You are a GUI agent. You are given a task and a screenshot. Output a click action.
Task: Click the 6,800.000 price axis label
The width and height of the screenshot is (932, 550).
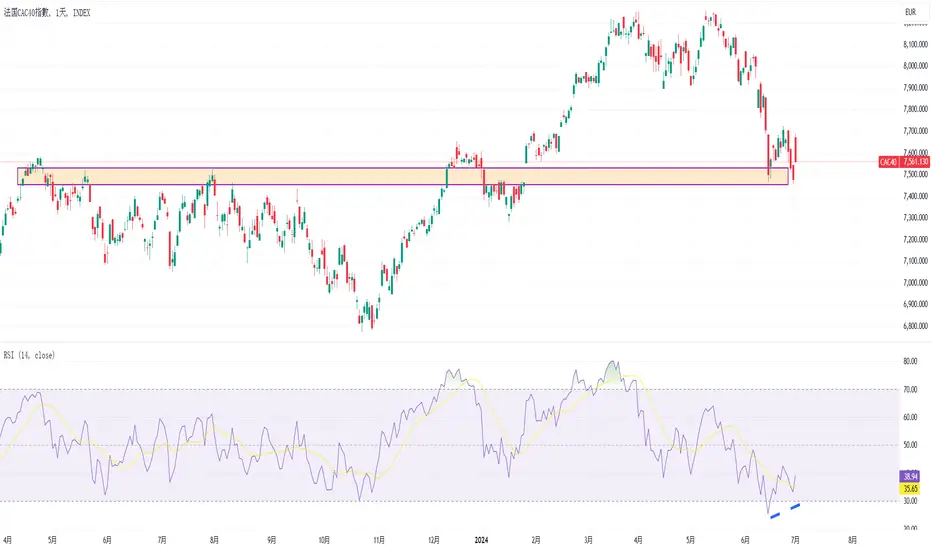pos(915,326)
